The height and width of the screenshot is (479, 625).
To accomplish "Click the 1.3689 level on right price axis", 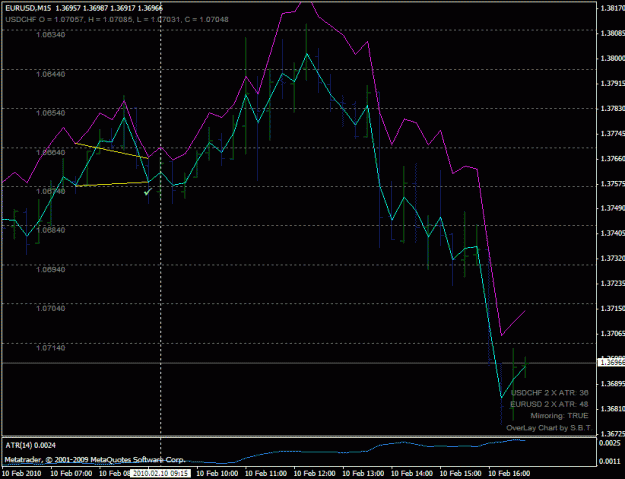I will point(613,384).
